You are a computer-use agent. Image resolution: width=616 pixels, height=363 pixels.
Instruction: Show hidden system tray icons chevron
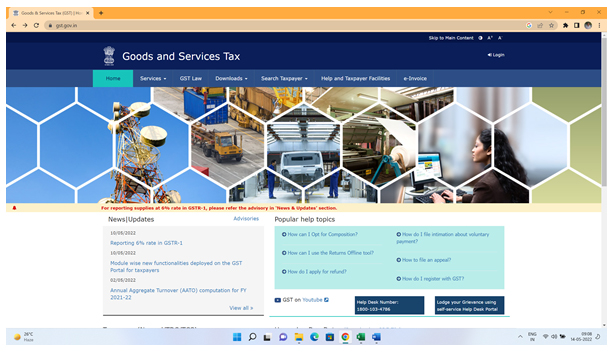coord(520,337)
